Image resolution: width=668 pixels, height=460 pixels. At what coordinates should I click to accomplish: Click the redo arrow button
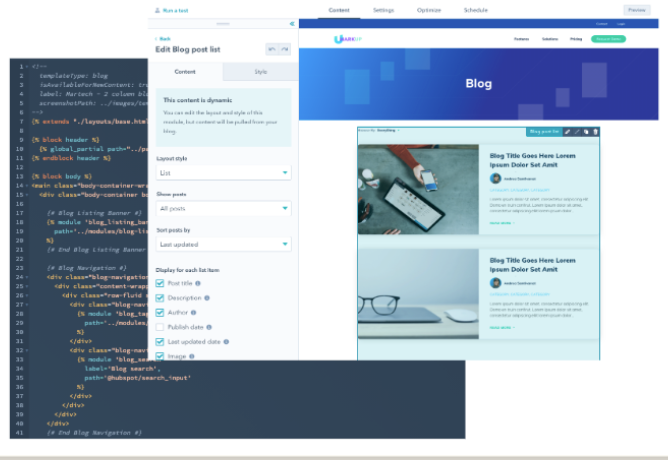tap(285, 49)
